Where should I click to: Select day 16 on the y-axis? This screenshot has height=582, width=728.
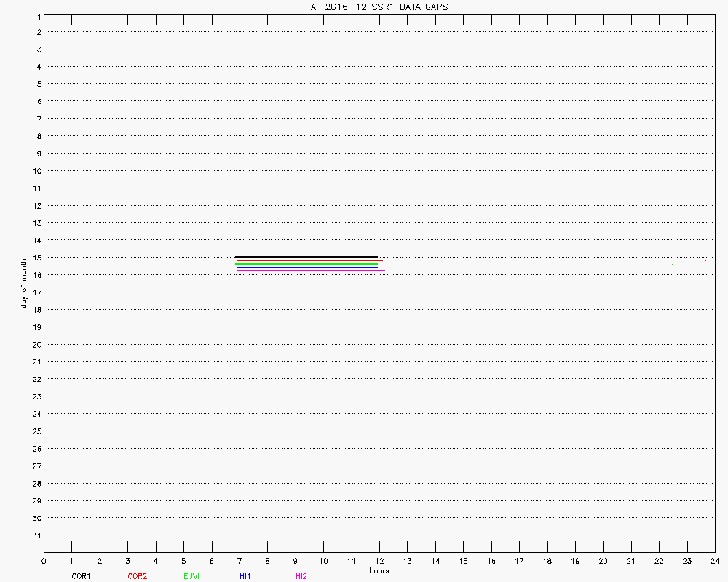[x=36, y=275]
